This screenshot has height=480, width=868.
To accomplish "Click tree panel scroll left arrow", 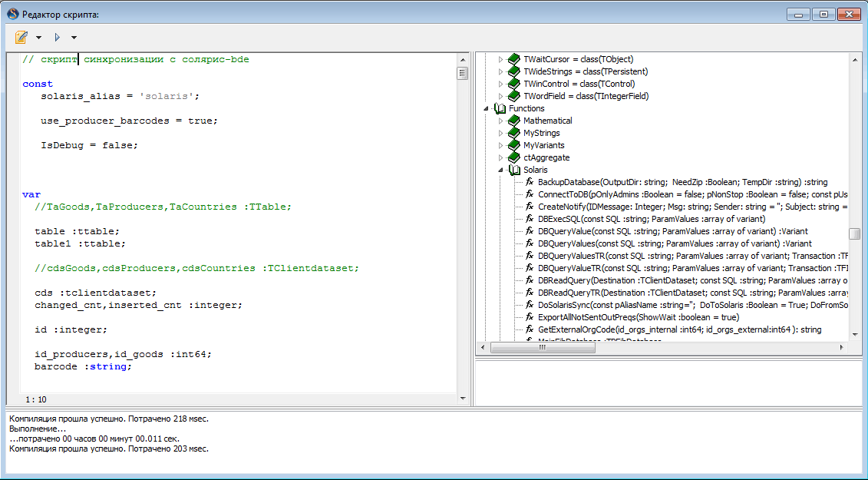I will (x=483, y=348).
